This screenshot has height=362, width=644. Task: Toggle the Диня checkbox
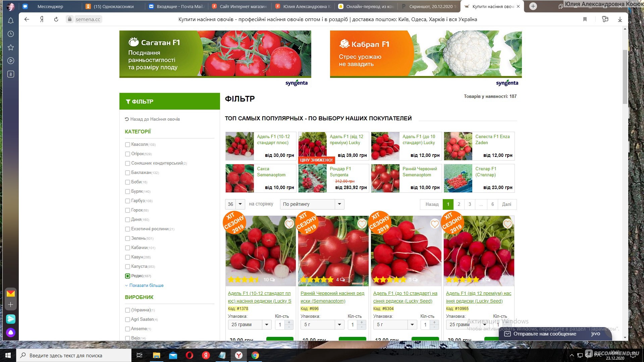coord(127,220)
